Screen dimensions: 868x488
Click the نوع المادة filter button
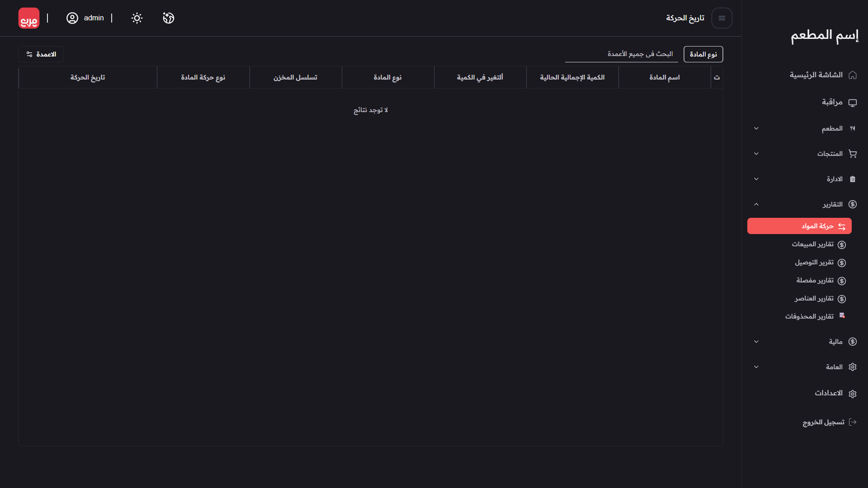(703, 54)
